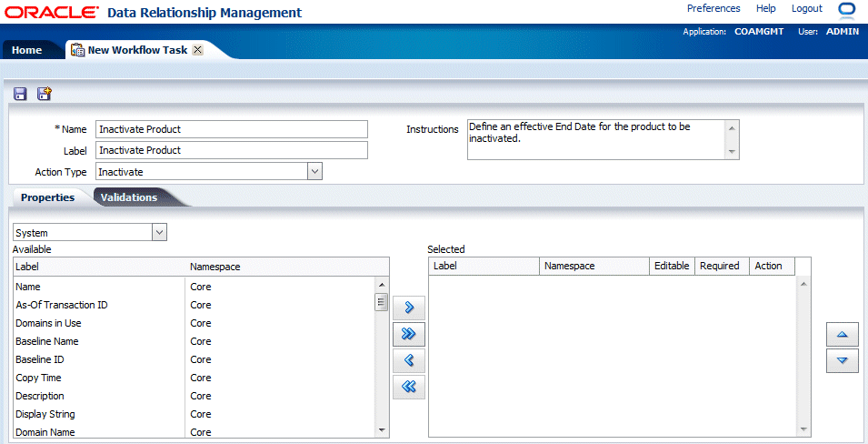
Task: Click the Save icon in toolbar
Action: (21, 94)
